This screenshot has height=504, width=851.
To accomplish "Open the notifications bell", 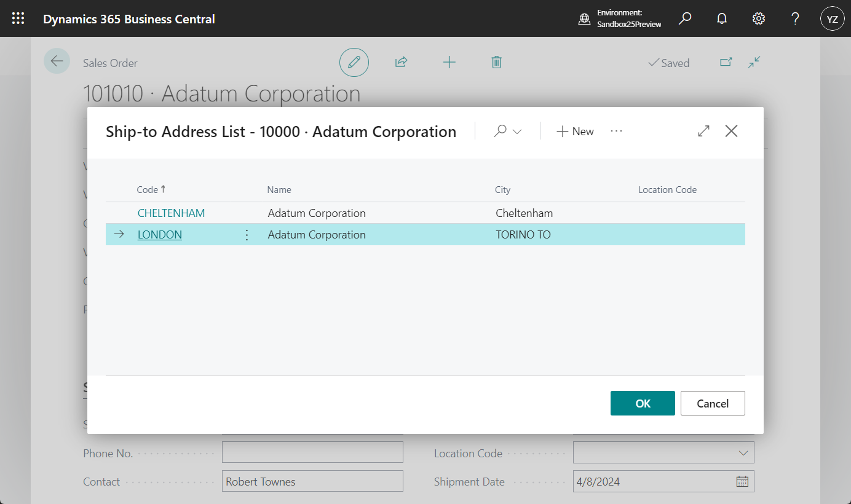I will tap(722, 18).
